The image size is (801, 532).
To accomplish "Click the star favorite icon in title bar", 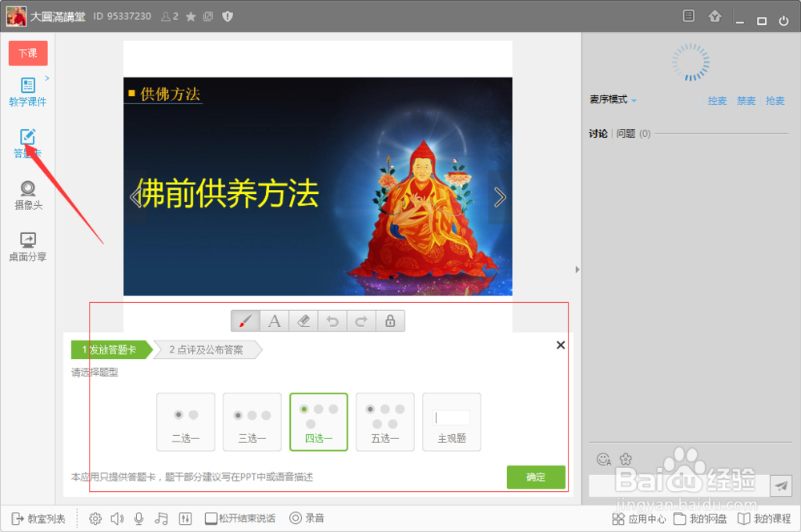I will (x=191, y=17).
